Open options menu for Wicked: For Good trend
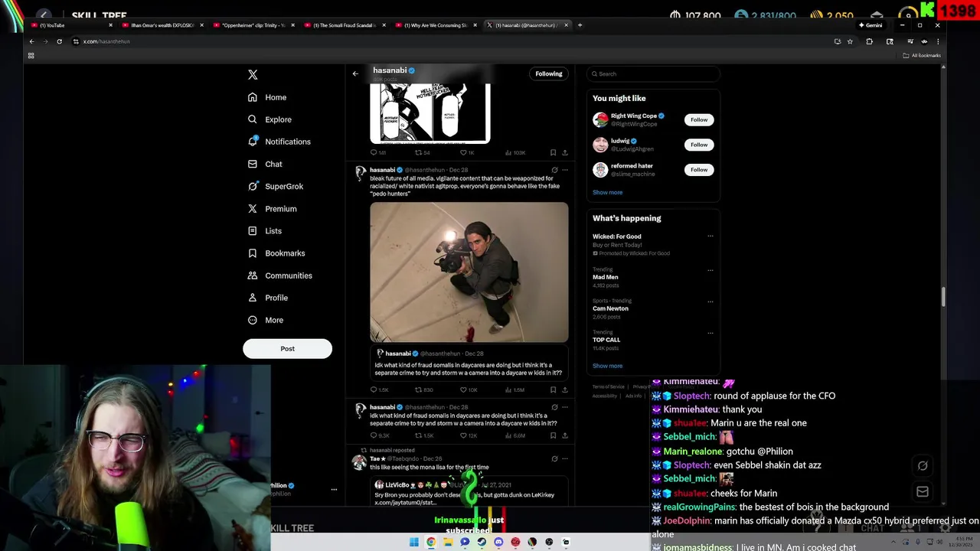Viewport: 980px width, 551px height. click(710, 236)
